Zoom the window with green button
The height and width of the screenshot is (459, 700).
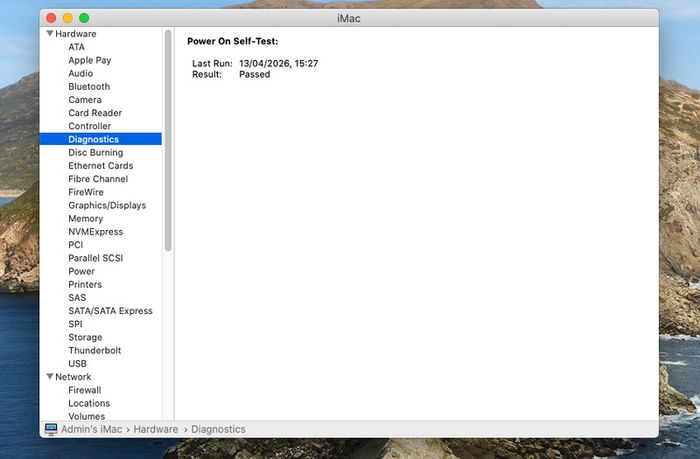tap(84, 18)
